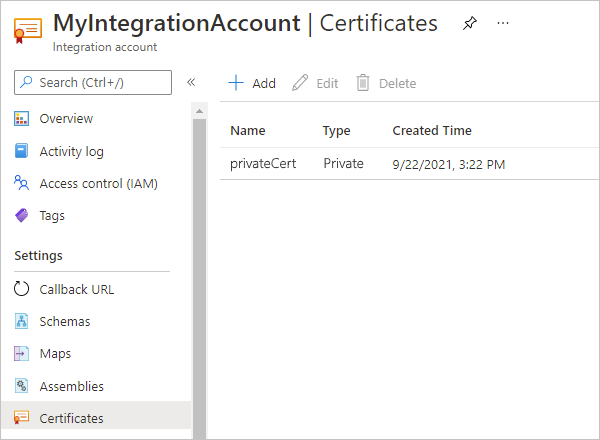
Task: Click the Edit pencil icon
Action: click(300, 83)
